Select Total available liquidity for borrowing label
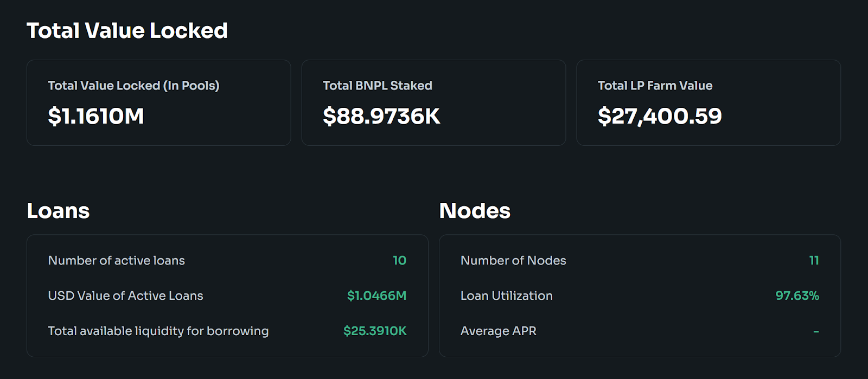Viewport: 868px width, 379px height. coord(158,331)
